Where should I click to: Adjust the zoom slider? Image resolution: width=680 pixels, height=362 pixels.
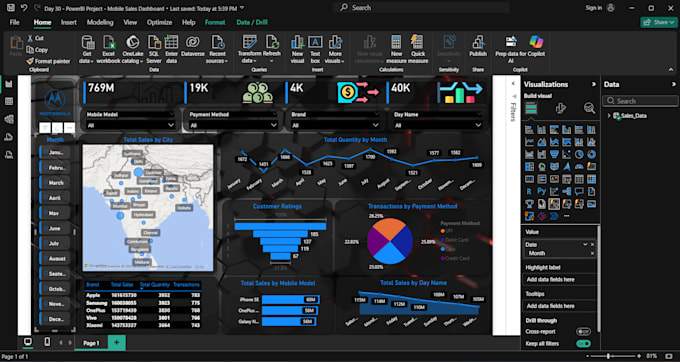(x=608, y=356)
